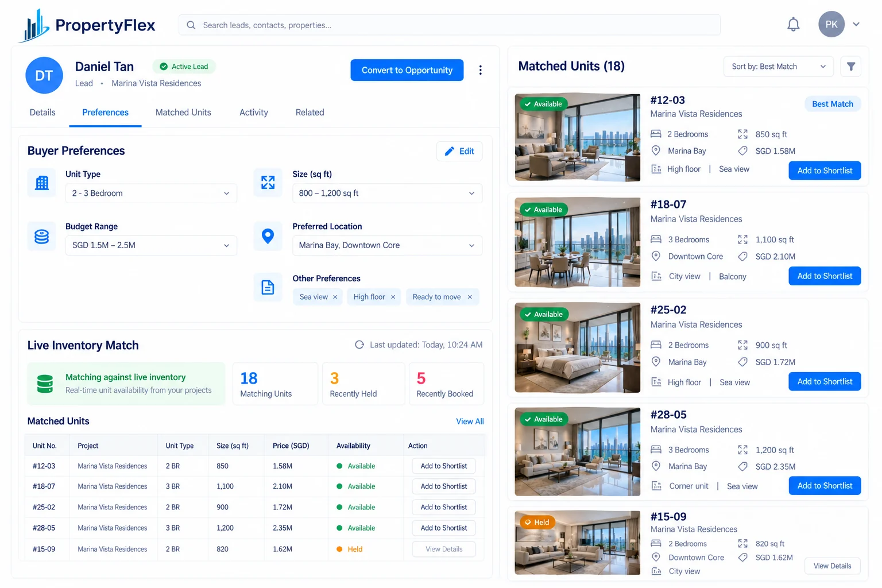Click the Budget Range coins icon

tap(42, 236)
